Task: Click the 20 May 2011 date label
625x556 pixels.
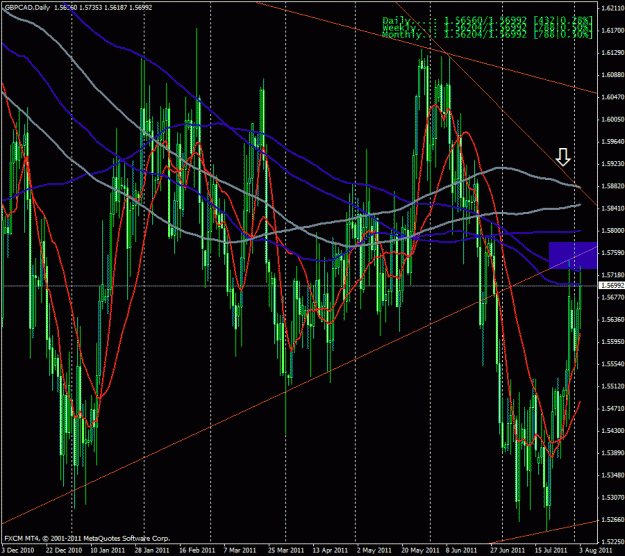Action: tap(420, 550)
